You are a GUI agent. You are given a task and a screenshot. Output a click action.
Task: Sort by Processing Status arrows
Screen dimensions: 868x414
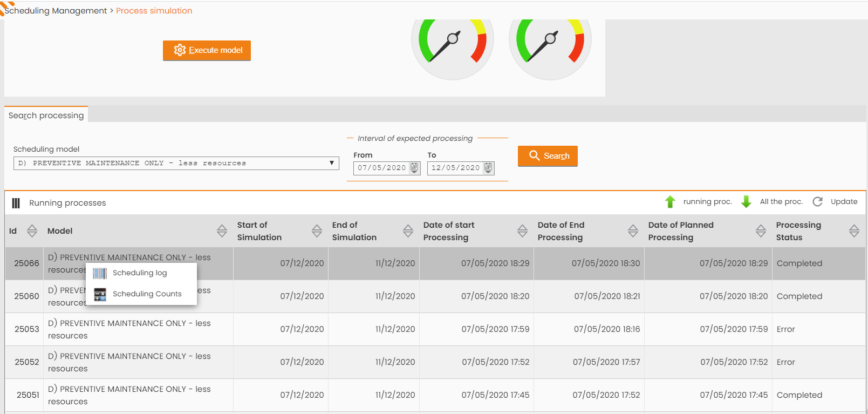[x=854, y=231]
